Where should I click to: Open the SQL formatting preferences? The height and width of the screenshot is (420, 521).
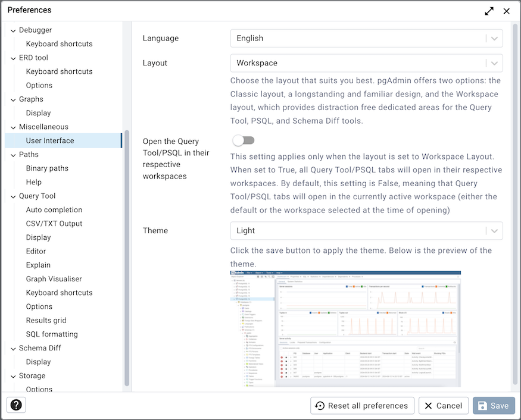click(x=52, y=334)
